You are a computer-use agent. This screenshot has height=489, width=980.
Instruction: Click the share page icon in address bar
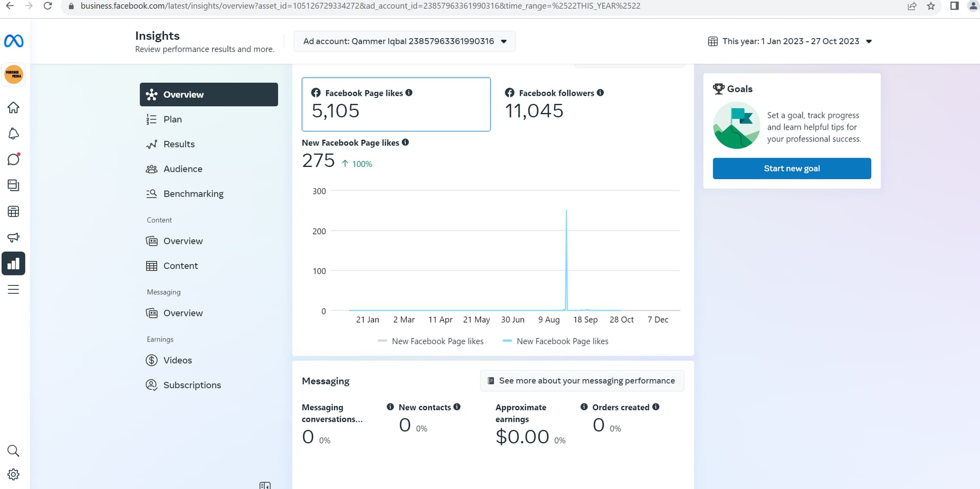point(912,6)
